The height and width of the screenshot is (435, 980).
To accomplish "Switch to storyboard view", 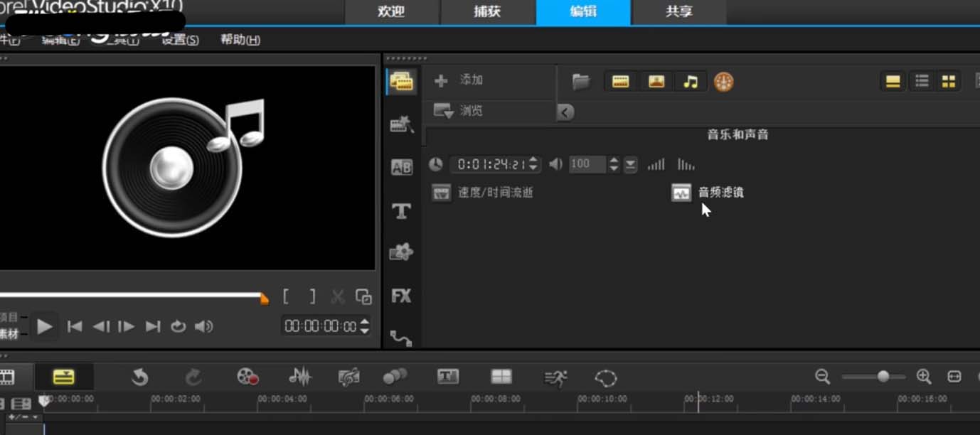I will [8, 377].
